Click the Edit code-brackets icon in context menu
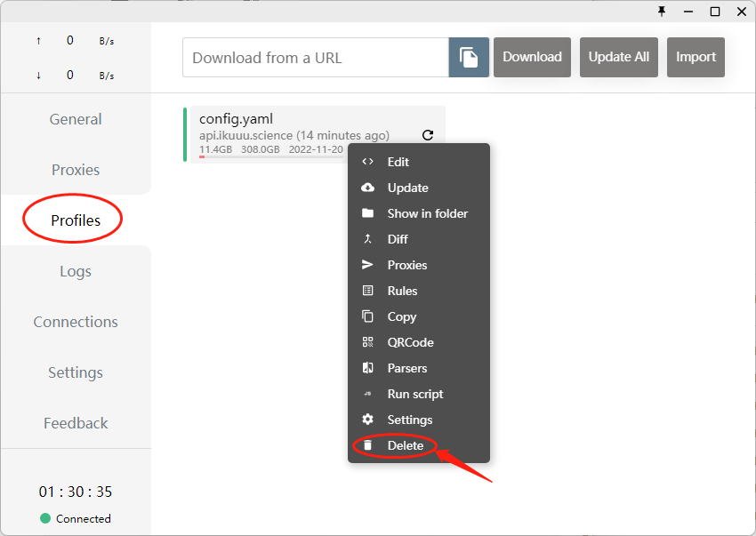 (368, 162)
